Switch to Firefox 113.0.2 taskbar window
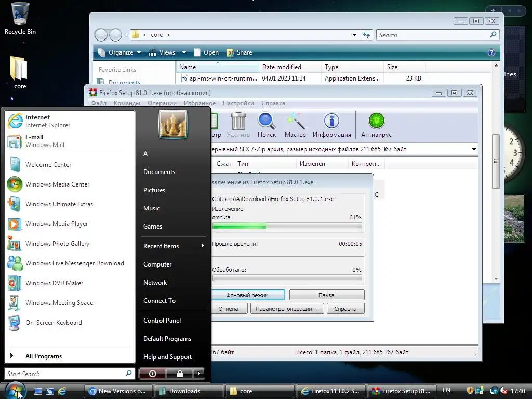Screen dimensions: 532x399 click(x=331, y=391)
